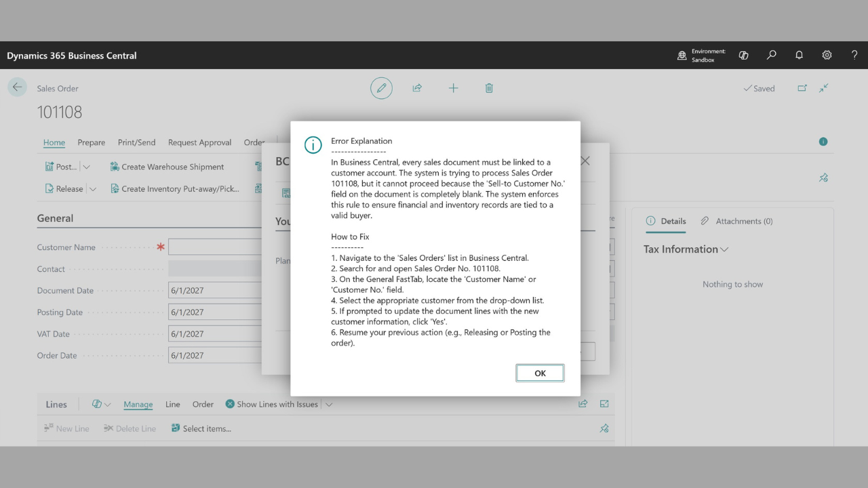
Task: Close the BC dialog behind the error message
Action: coord(585,161)
